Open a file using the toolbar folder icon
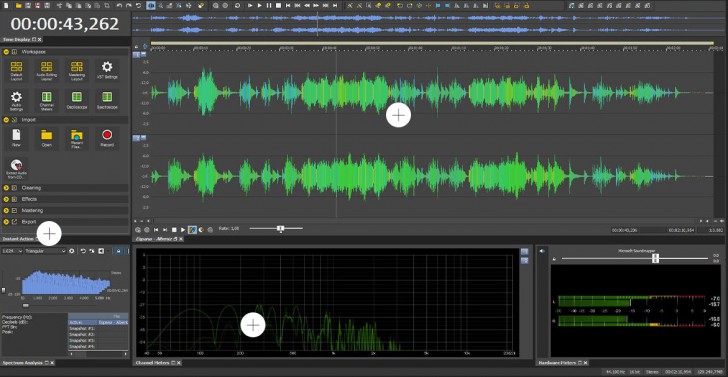The height and width of the screenshot is (377, 728). point(19,6)
